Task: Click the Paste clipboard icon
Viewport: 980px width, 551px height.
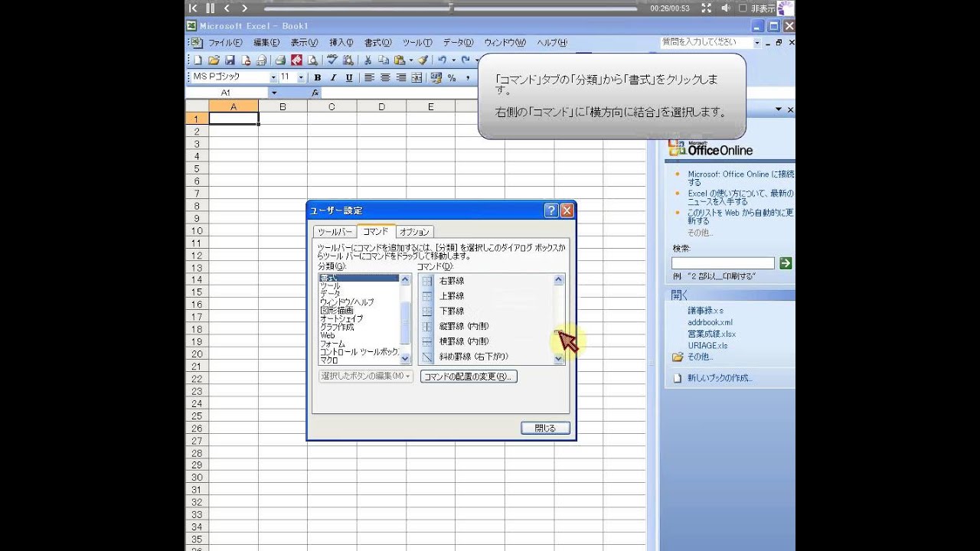Action: [x=399, y=60]
